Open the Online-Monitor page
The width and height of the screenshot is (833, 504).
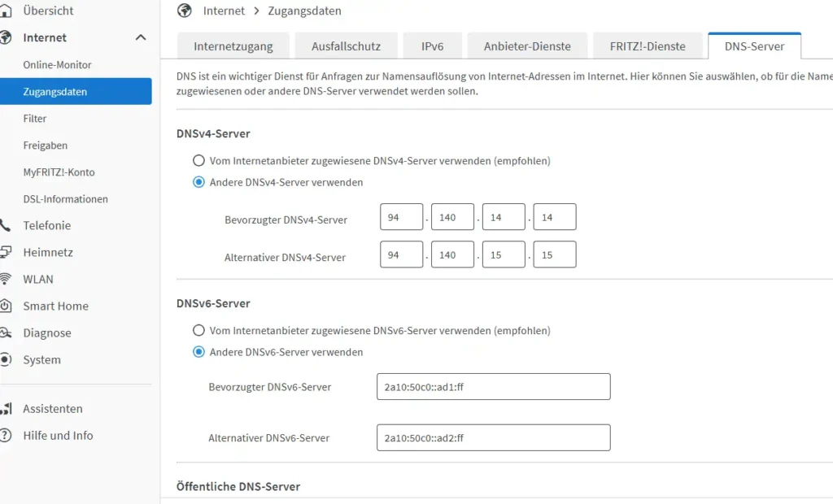coord(58,65)
